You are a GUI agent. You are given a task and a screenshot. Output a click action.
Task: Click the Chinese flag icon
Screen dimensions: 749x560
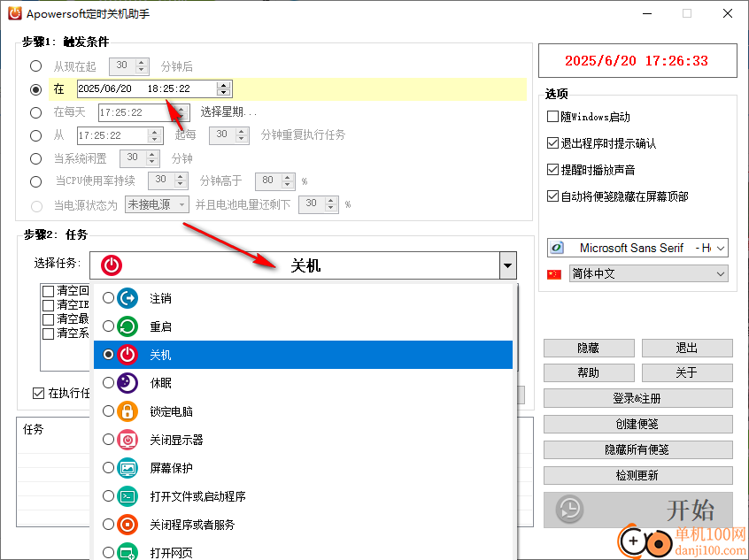(554, 274)
